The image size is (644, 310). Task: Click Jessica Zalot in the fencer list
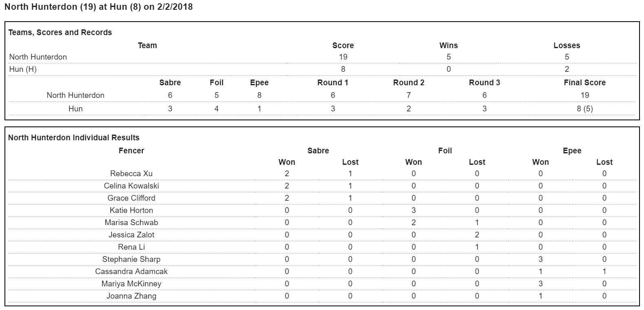(131, 235)
